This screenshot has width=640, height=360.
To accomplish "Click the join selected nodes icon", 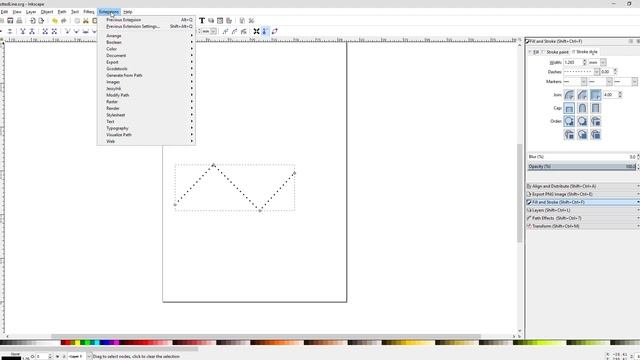I will (22, 31).
